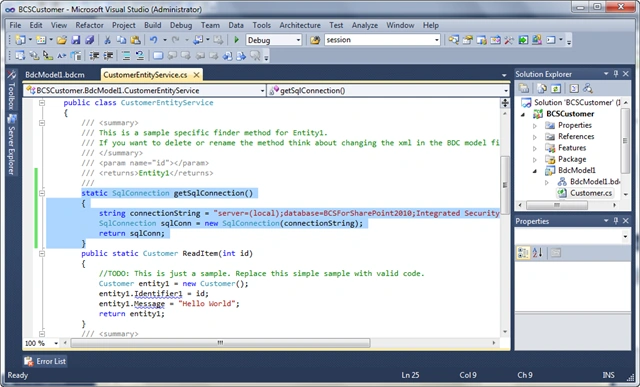This screenshot has height=387, width=640.
Task: Expand the Properties node in Solution Explorer
Action: [535, 126]
